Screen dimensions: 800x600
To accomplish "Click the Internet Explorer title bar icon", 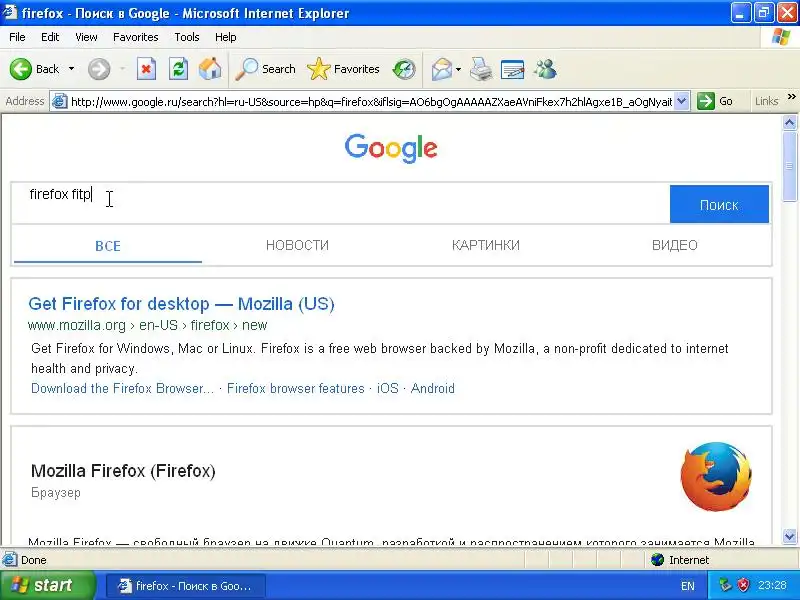I will [10, 12].
